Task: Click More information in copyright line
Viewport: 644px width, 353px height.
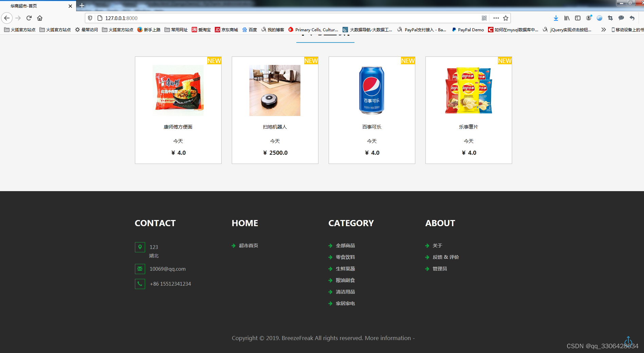Action: [x=388, y=338]
